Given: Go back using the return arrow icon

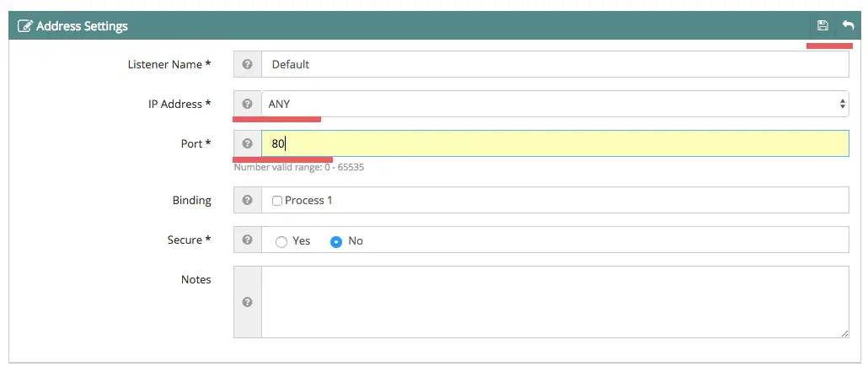Looking at the screenshot, I should (848, 25).
